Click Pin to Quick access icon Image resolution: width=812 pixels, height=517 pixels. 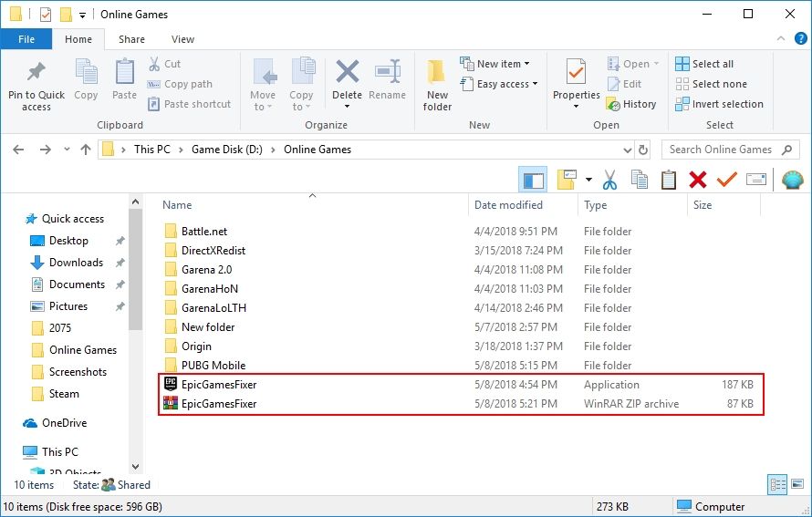tap(36, 72)
